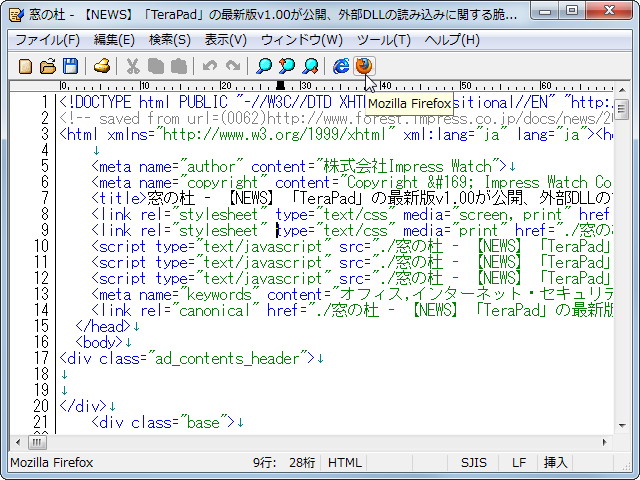
Task: Print the document using printer icon
Action: [x=102, y=66]
